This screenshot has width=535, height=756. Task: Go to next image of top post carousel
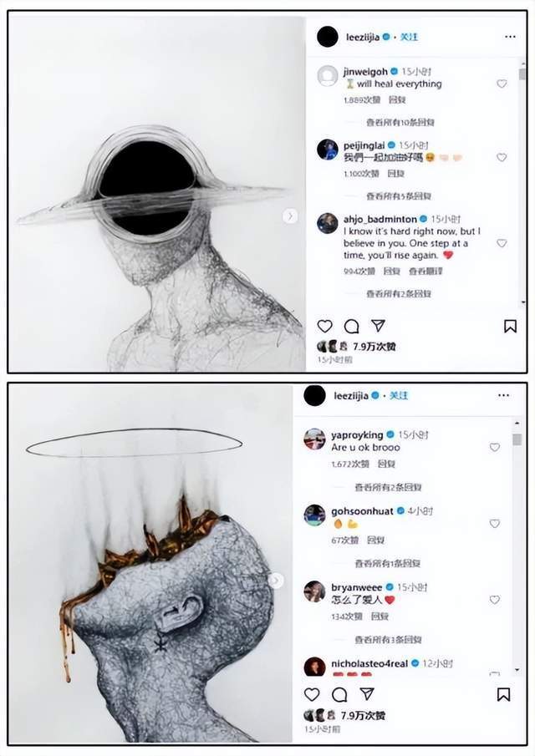(290, 216)
